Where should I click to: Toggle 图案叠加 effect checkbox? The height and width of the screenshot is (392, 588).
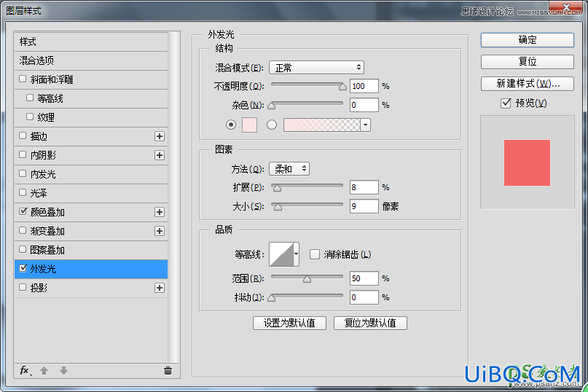pos(23,249)
